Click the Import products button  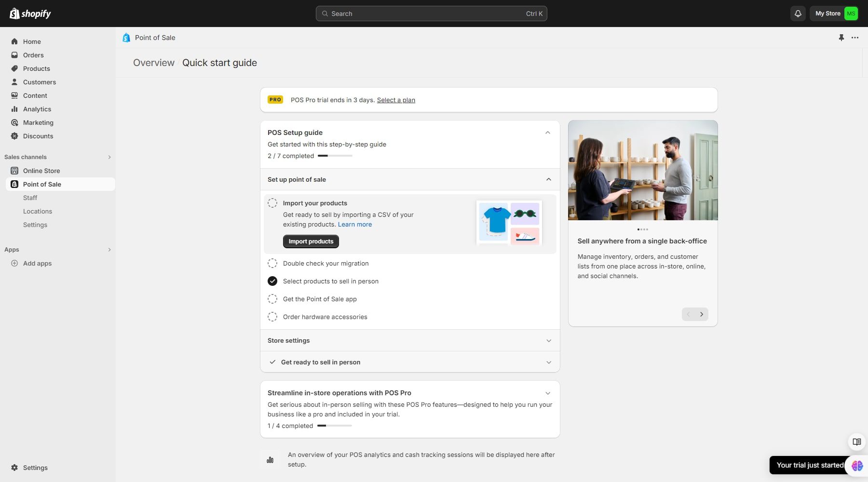(x=311, y=241)
